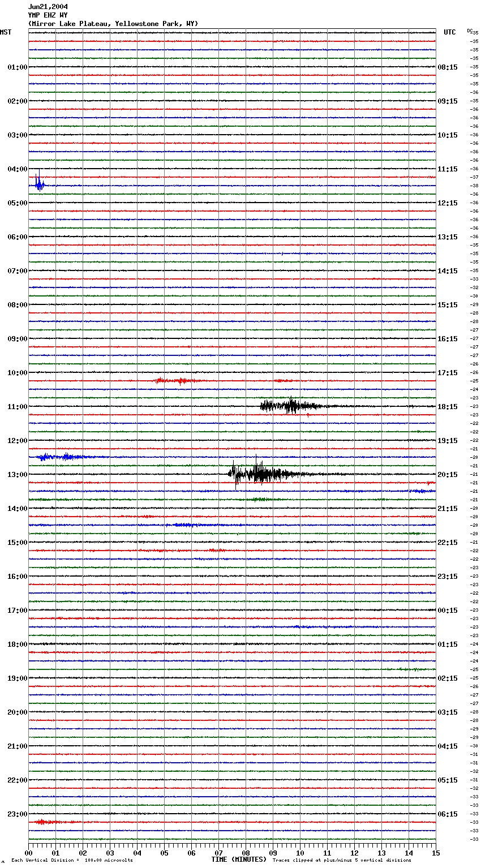Click the "21:15" UTC time label

(448, 509)
